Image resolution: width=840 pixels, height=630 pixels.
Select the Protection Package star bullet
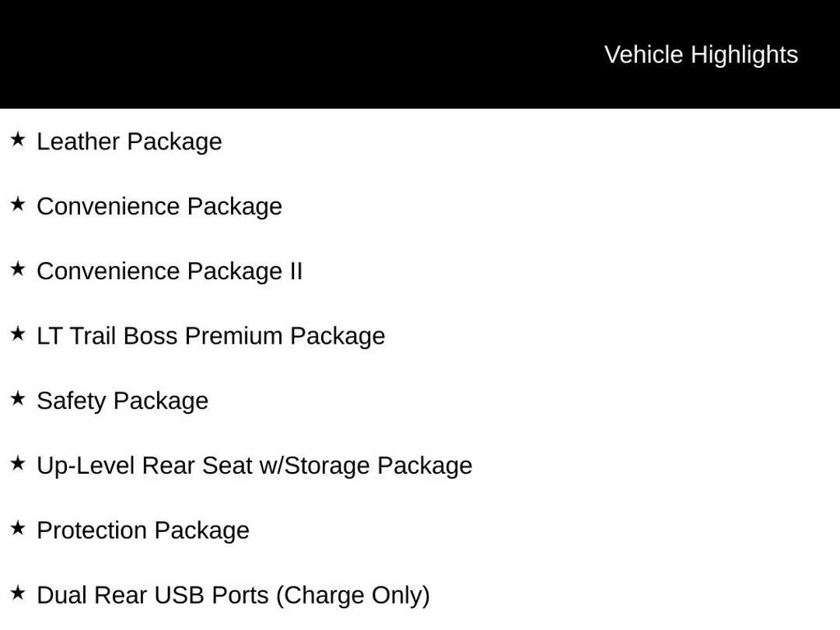click(x=18, y=529)
